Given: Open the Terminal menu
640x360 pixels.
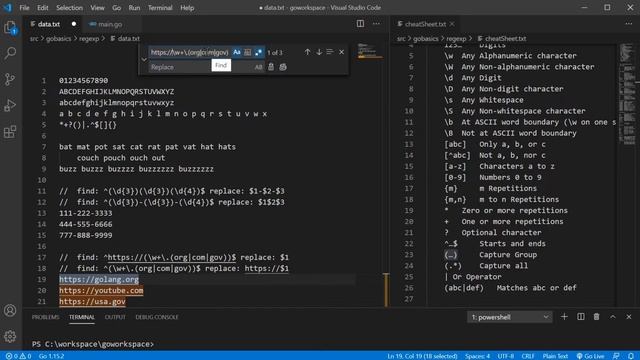Looking at the screenshot, I should coord(160,8).
